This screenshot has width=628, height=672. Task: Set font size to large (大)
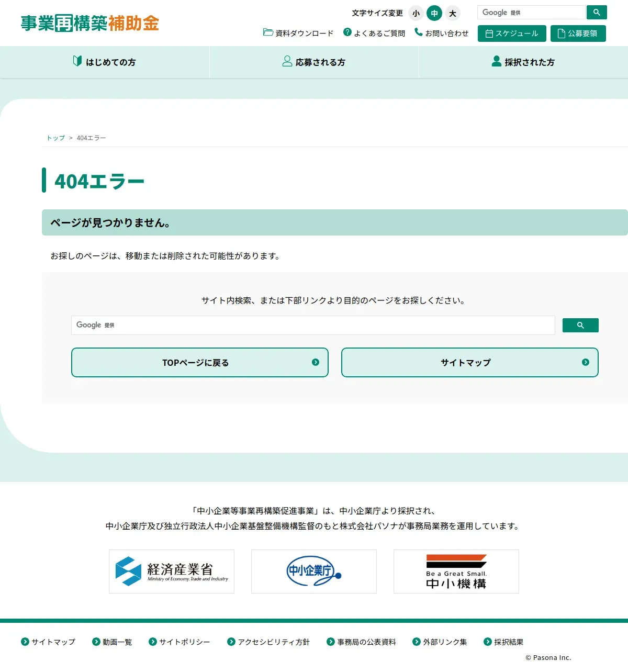453,14
